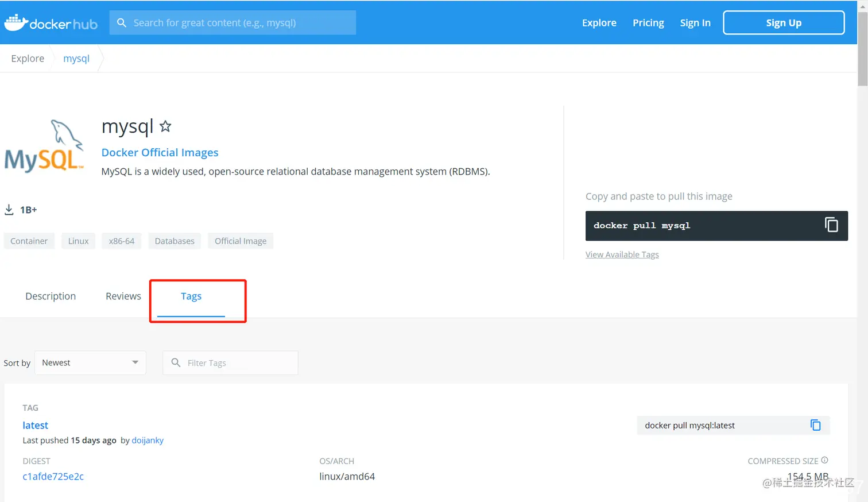The image size is (868, 502).
Task: Open digest c1afde725e2c link
Action: coord(53,476)
